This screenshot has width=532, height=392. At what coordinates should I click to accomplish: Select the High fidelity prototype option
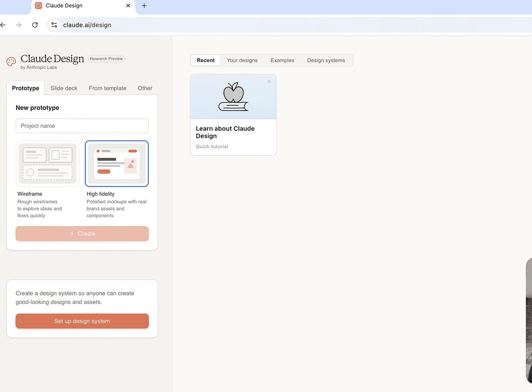[x=117, y=163]
